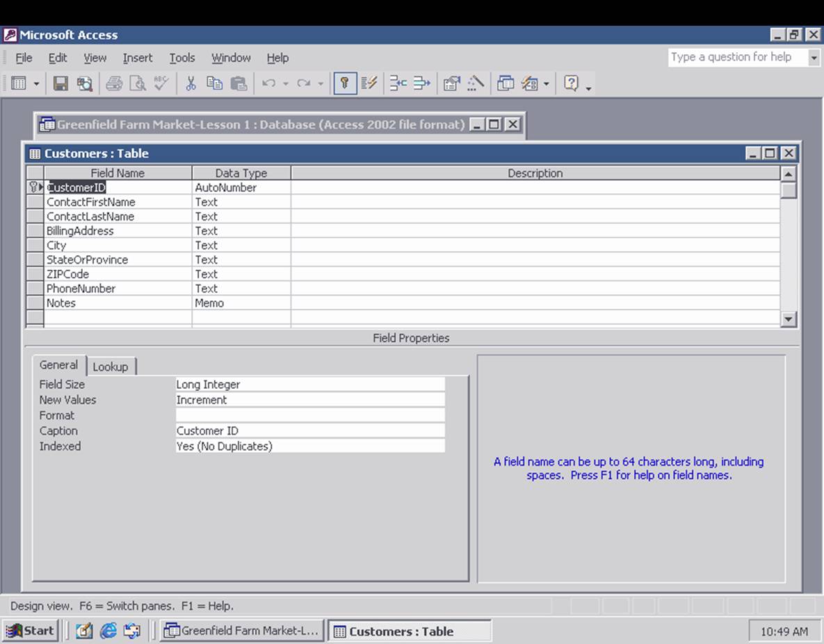
Task: Run the Spelling check icon
Action: (x=161, y=83)
